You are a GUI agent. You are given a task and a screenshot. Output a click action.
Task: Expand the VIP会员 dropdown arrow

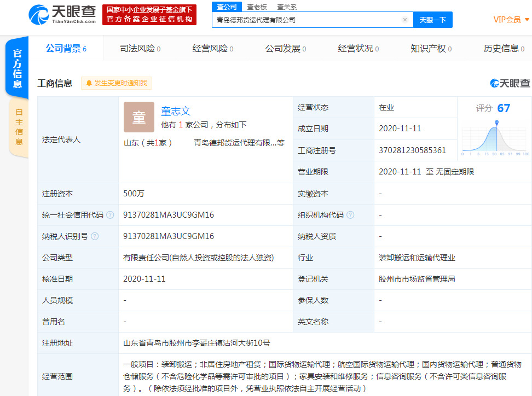(x=527, y=20)
